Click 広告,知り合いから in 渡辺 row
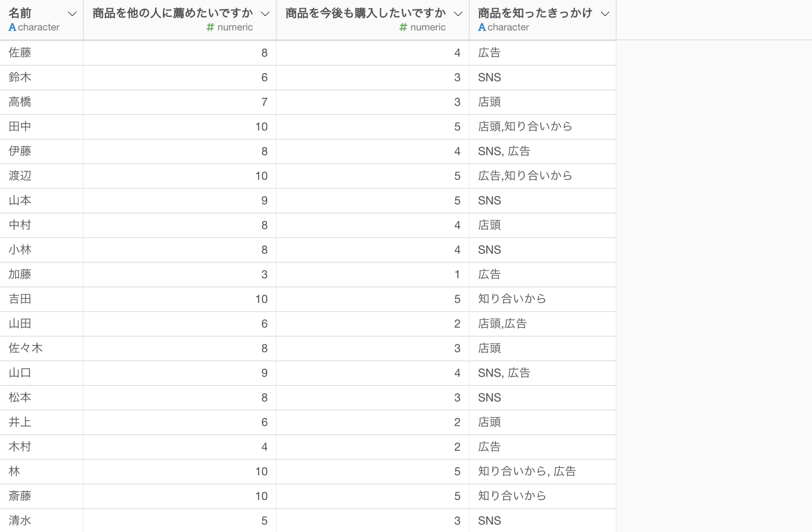 pos(525,176)
